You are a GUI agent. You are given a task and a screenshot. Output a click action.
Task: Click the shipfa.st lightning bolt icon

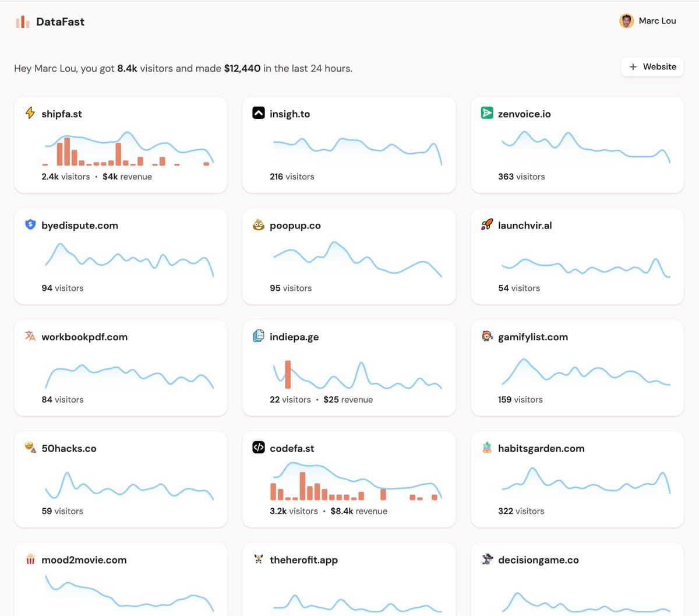click(x=30, y=113)
